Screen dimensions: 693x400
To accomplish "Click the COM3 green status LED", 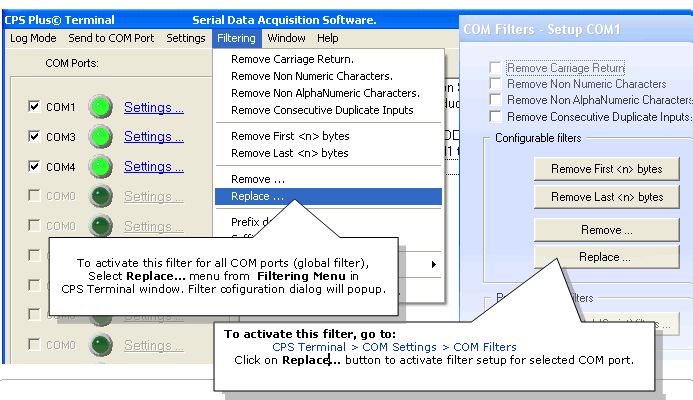I will [101, 137].
